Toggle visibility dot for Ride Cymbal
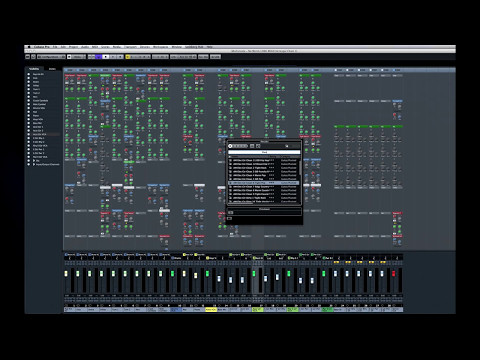Image resolution: width=480 pixels, height=360 pixels. [29, 104]
